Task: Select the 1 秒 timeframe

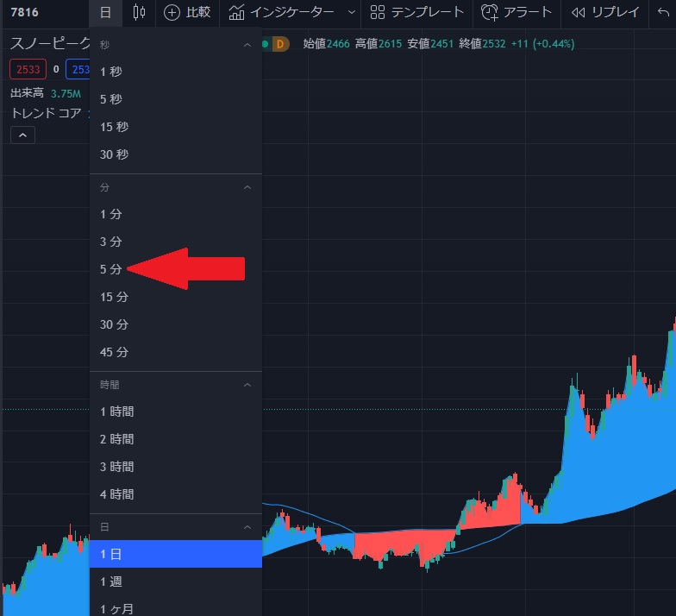Action: (x=176, y=72)
